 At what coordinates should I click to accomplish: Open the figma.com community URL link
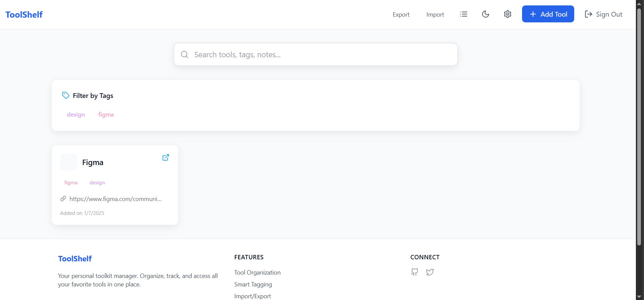[116, 199]
